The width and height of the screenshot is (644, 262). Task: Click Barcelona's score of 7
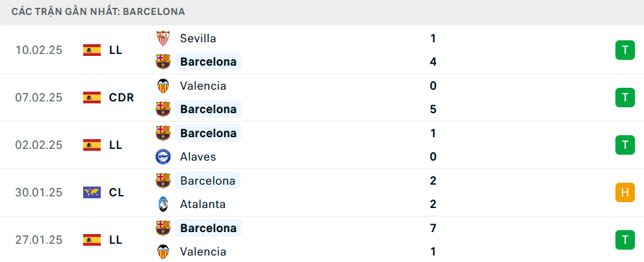[433, 228]
